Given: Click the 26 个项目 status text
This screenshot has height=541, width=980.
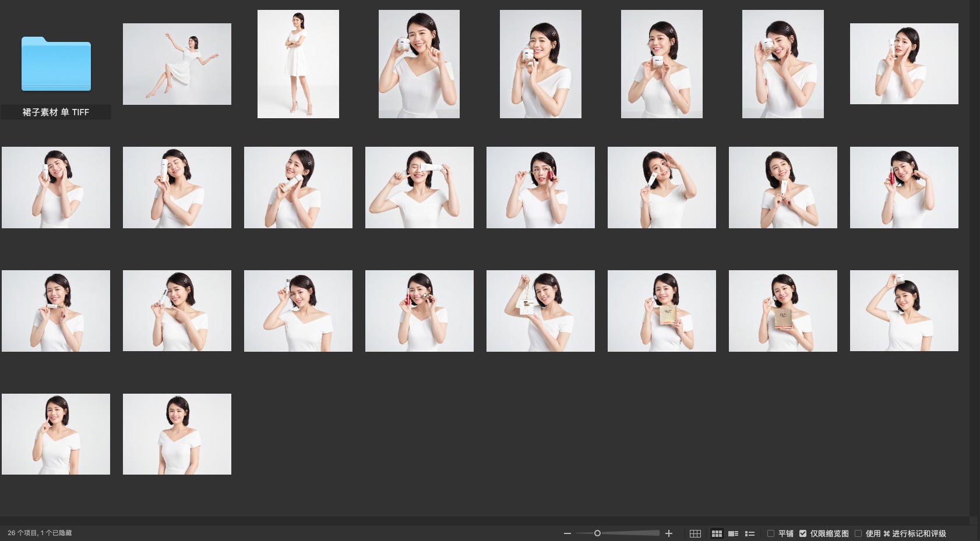Looking at the screenshot, I should 40,533.
